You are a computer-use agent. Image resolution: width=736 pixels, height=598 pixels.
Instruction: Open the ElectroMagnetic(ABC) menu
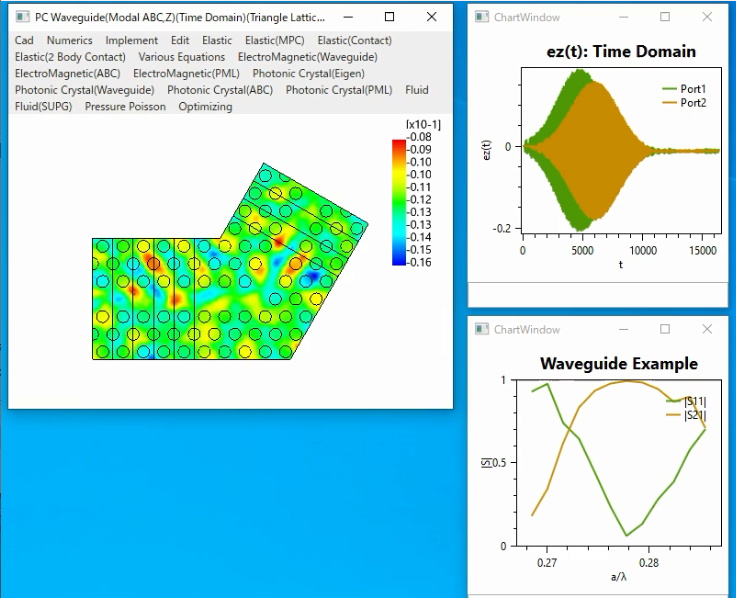point(68,73)
